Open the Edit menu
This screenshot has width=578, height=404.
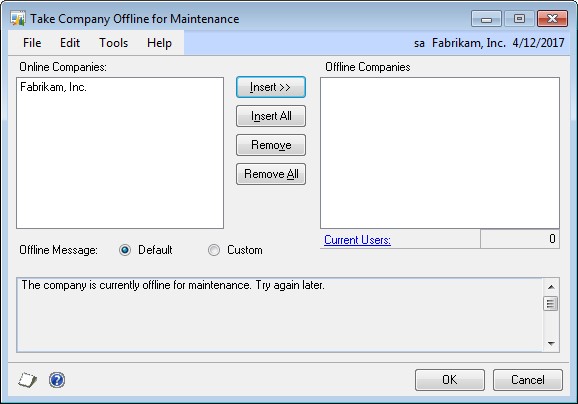[x=70, y=43]
